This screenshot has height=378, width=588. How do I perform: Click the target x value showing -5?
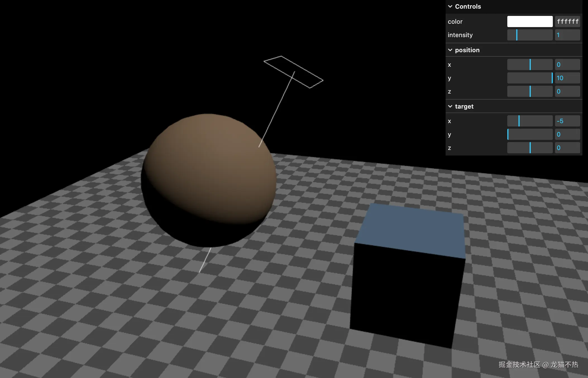[567, 121]
